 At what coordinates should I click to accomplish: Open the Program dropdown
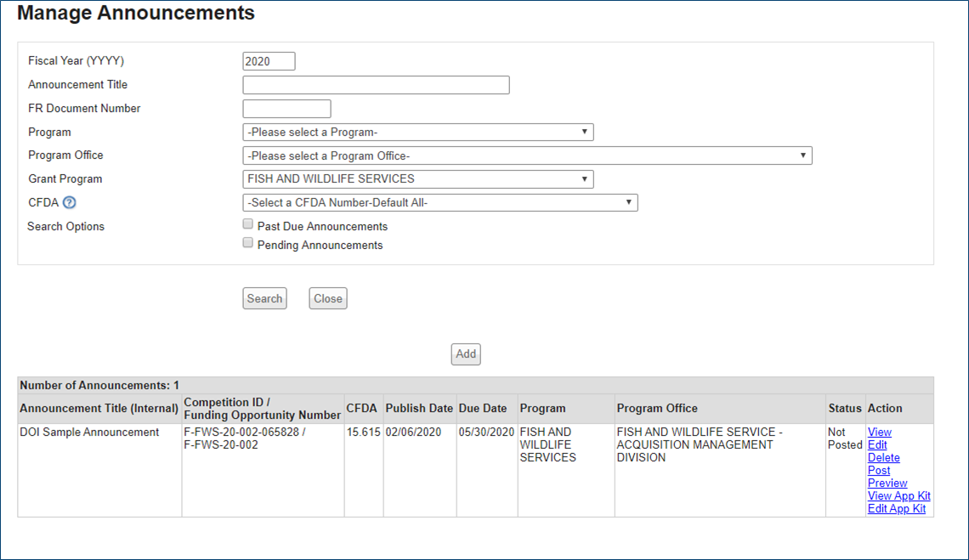click(x=417, y=133)
